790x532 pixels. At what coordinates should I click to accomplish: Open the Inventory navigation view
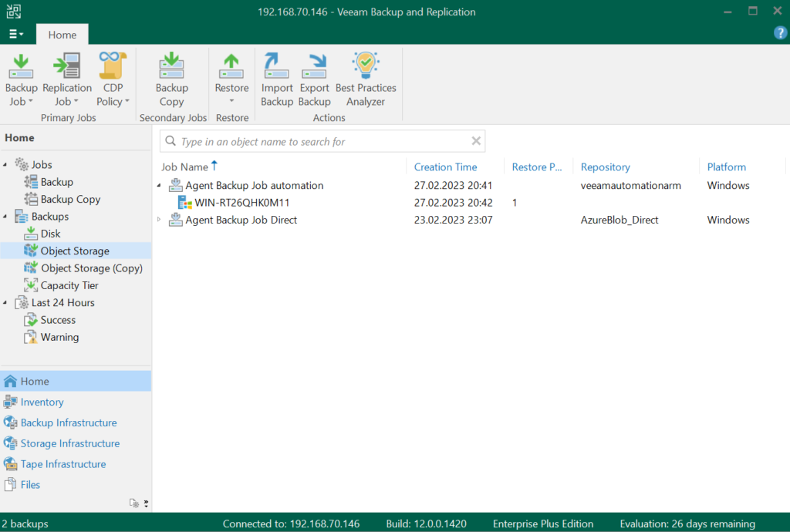(x=42, y=402)
